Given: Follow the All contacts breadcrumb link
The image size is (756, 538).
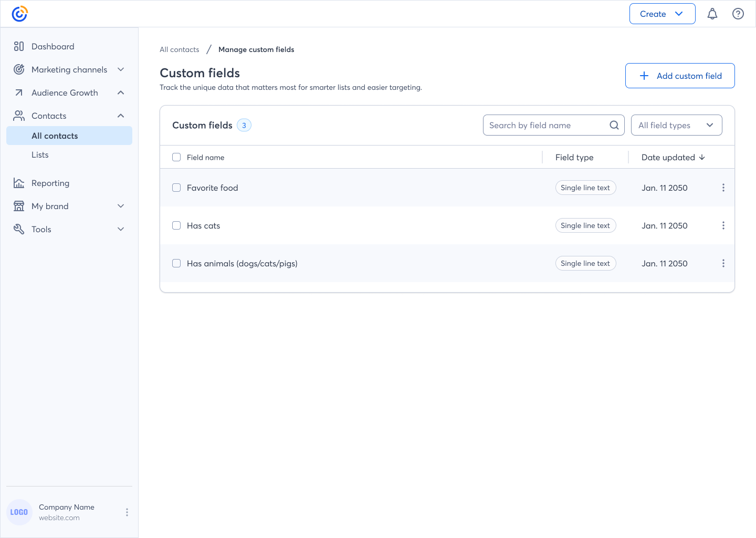Looking at the screenshot, I should (x=180, y=49).
